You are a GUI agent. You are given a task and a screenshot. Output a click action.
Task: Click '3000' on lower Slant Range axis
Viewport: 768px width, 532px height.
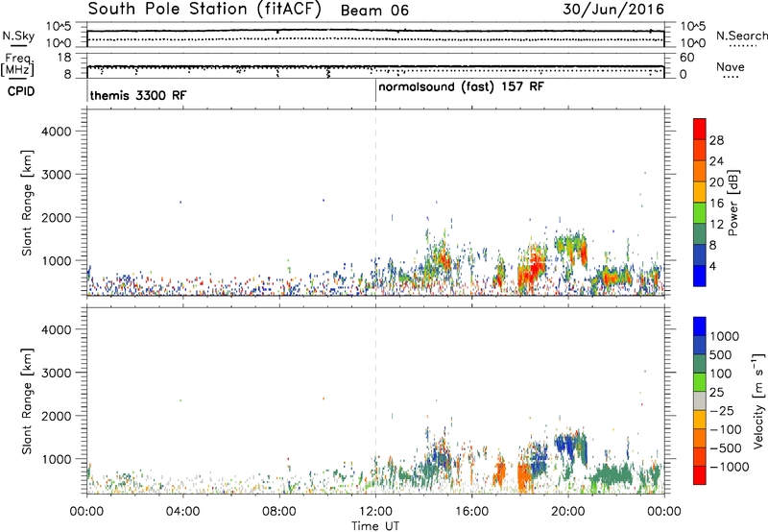pos(57,373)
